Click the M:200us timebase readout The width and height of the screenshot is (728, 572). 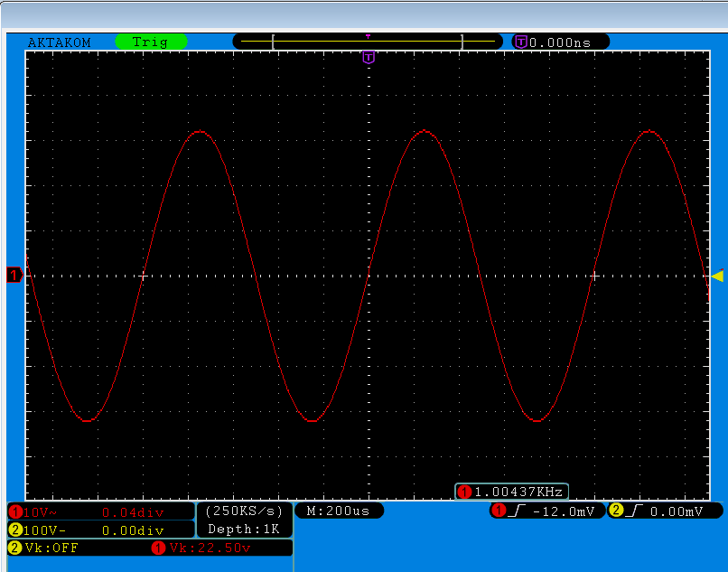[x=339, y=511]
